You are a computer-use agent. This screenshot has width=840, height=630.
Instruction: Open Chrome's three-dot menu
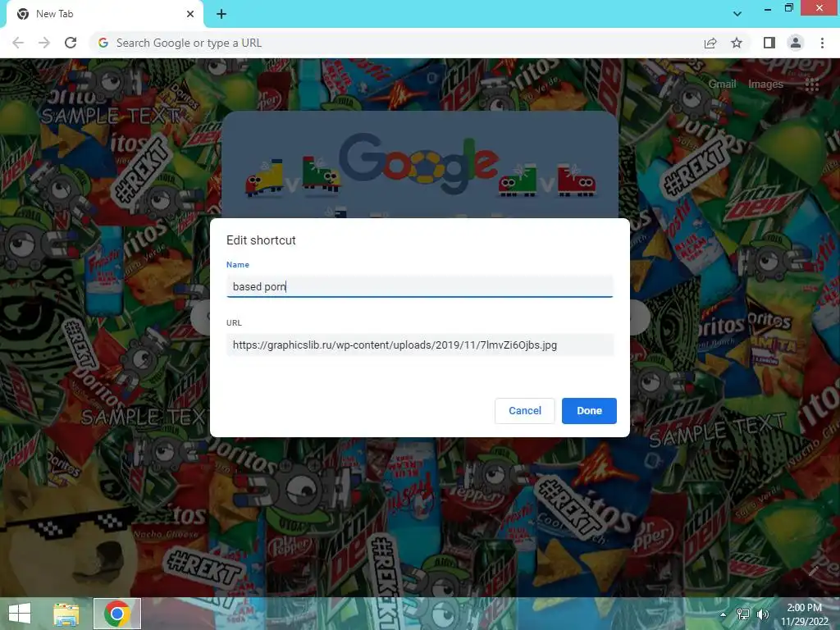822,43
